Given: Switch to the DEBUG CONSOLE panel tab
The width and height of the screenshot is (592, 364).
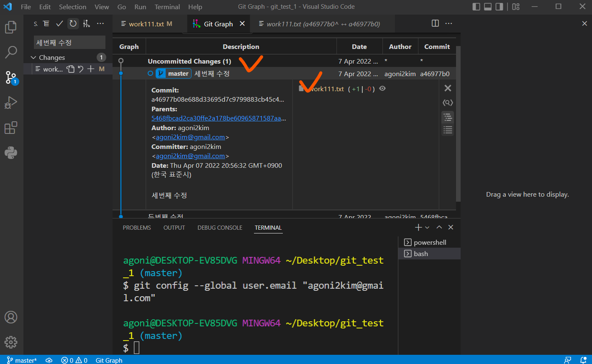Looking at the screenshot, I should pos(220,228).
